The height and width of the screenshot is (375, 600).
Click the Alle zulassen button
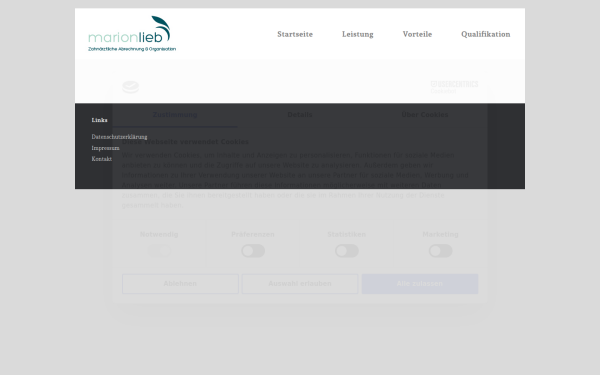420,284
